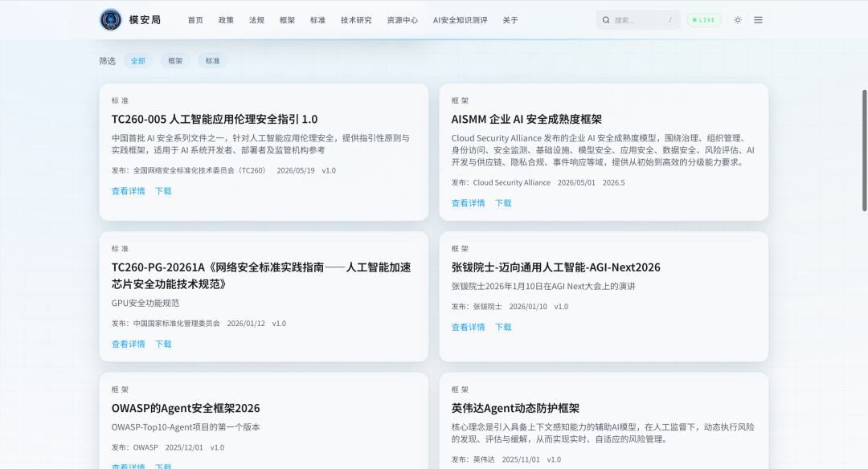Go to 技术研究 in navigation

pyautogui.click(x=356, y=20)
